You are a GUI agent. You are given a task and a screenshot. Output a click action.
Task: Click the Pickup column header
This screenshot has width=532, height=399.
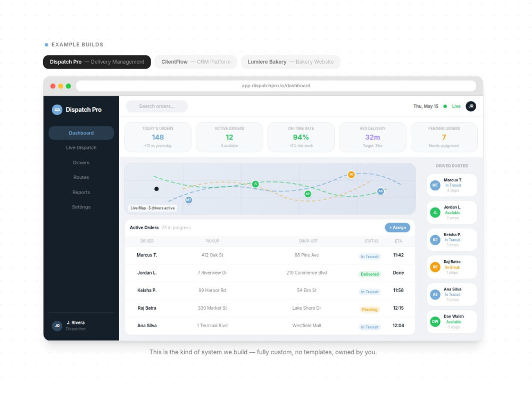click(x=212, y=241)
